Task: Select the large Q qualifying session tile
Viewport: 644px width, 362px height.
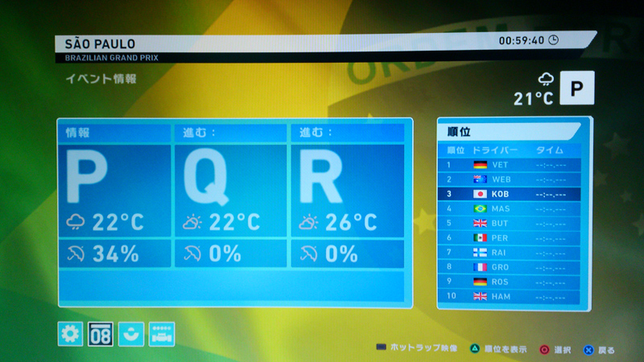Action: pyautogui.click(x=230, y=190)
